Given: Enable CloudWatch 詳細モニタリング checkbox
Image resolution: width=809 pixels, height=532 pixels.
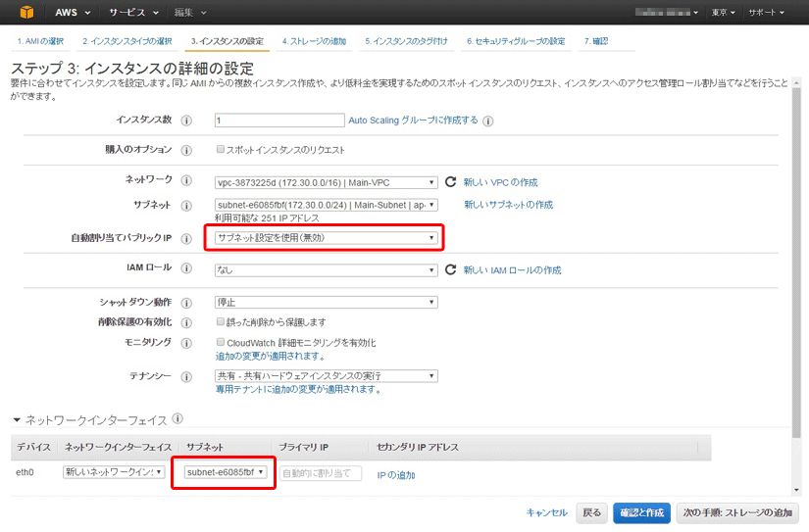Looking at the screenshot, I should [221, 343].
